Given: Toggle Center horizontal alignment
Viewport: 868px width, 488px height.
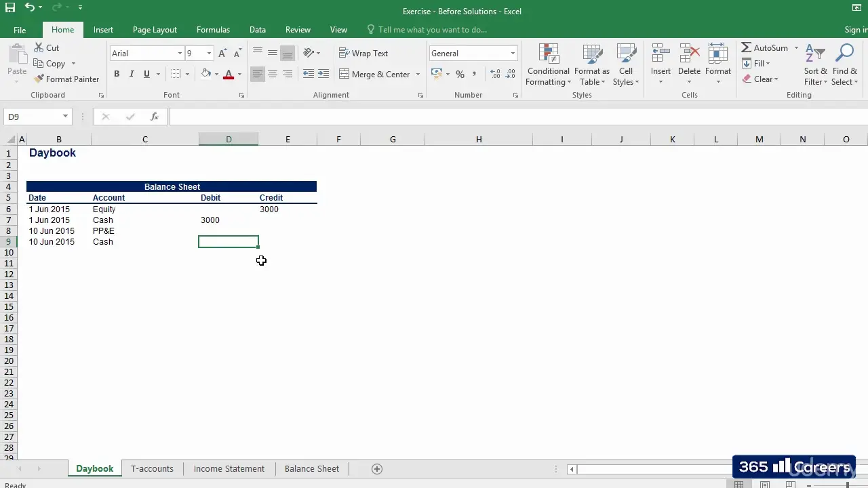Looking at the screenshot, I should click(272, 74).
